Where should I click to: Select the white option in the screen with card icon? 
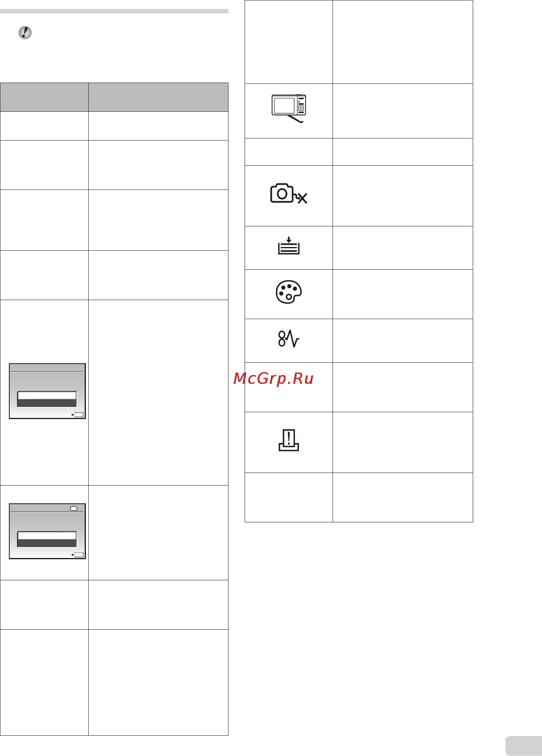[47, 535]
